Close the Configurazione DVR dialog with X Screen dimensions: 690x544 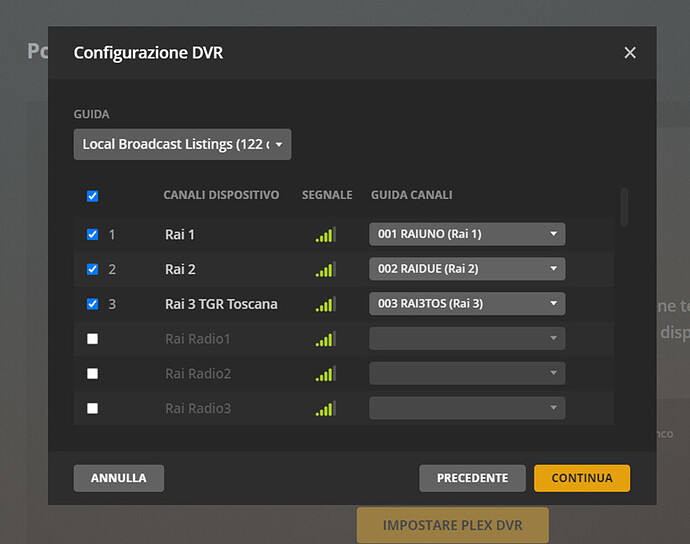(630, 53)
